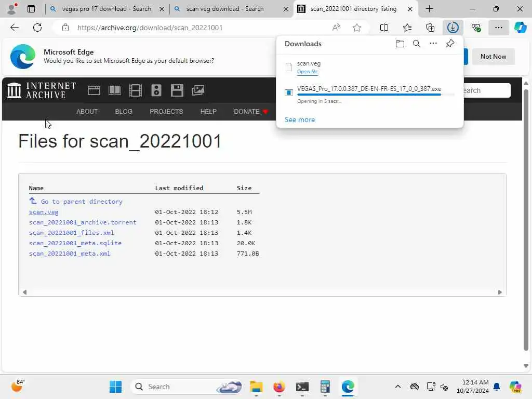Click See more in Downloads panel
Viewport: 532px width, 399px height.
coord(300,120)
